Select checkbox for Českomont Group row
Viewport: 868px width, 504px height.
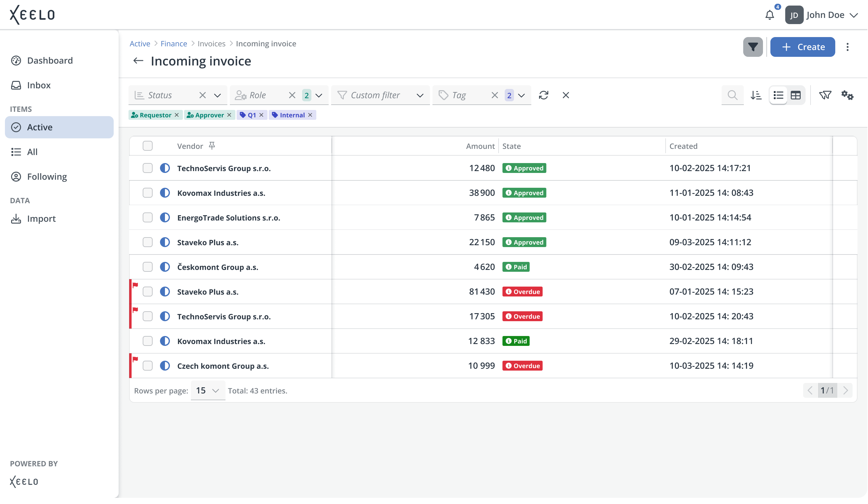(x=147, y=267)
